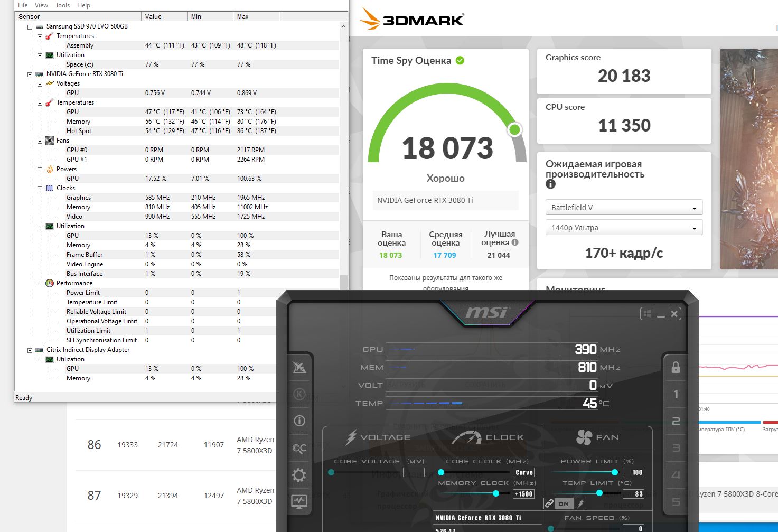Collapse the Clocks group
This screenshot has height=532, width=778.
[40, 188]
